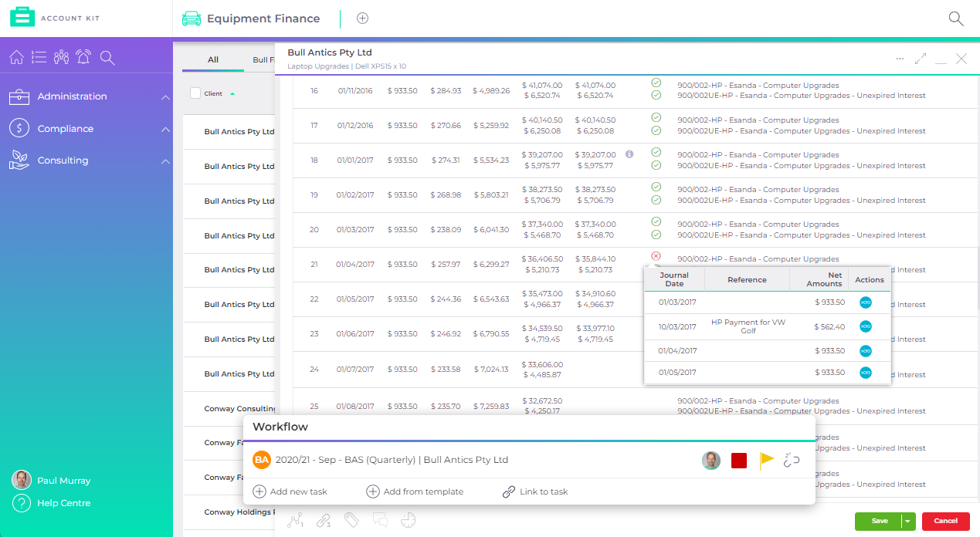This screenshot has height=537, width=980.
Task: Click Add from template
Action: click(x=415, y=491)
